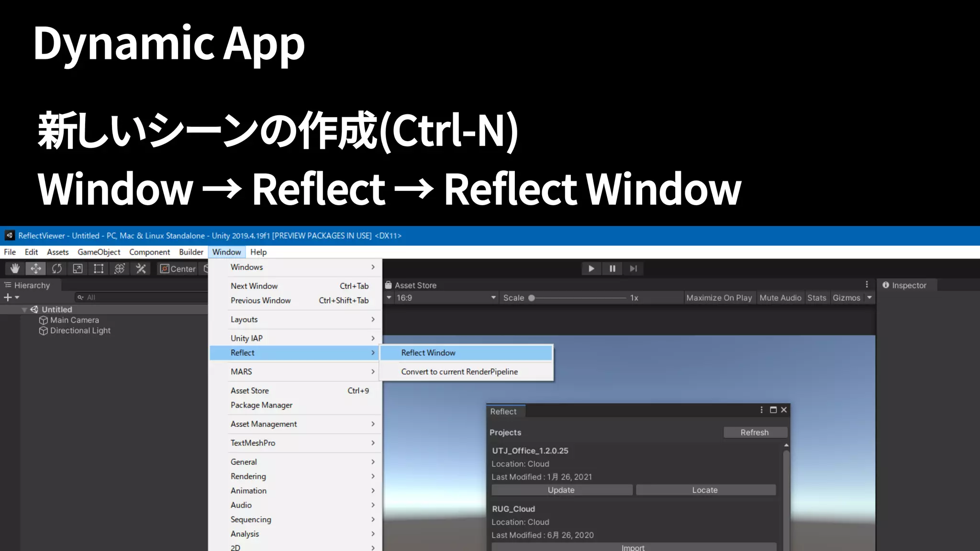The width and height of the screenshot is (980, 551).
Task: Expand the Unity IAP submenu
Action: (296, 338)
